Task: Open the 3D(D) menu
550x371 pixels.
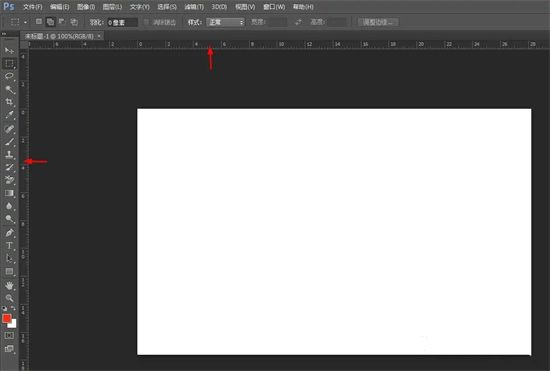Action: [219, 7]
